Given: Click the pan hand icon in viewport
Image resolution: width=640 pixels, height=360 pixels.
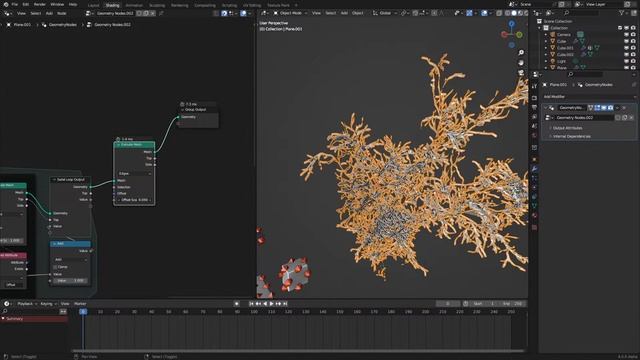Looking at the screenshot, I should (521, 62).
